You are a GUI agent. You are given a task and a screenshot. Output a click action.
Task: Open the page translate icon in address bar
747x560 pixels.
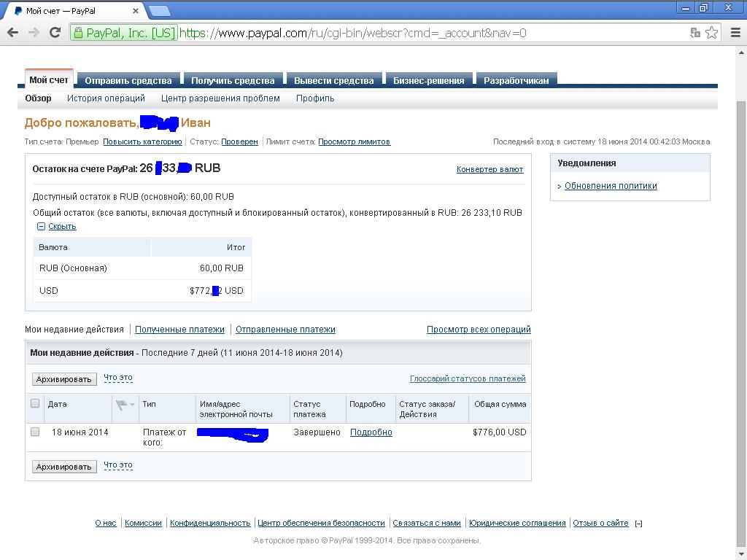click(x=695, y=32)
